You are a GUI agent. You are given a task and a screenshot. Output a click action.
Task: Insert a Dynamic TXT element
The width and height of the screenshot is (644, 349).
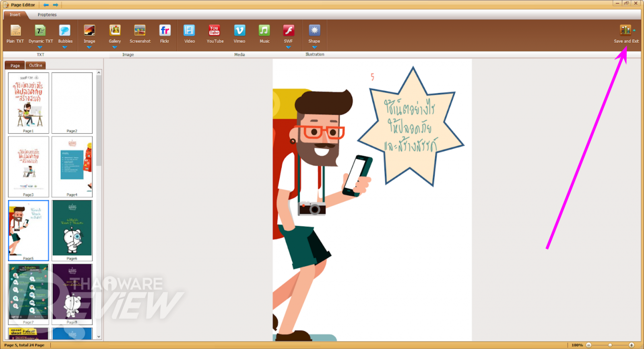click(x=41, y=34)
